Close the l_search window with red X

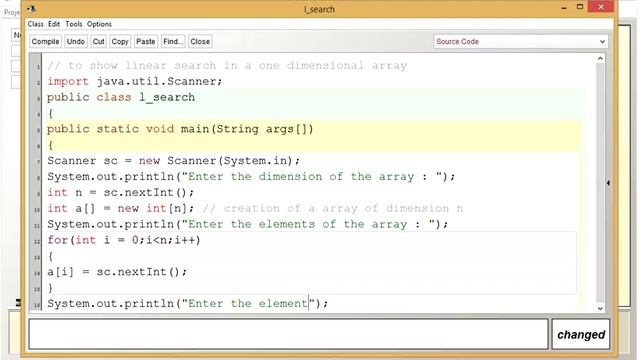click(601, 7)
